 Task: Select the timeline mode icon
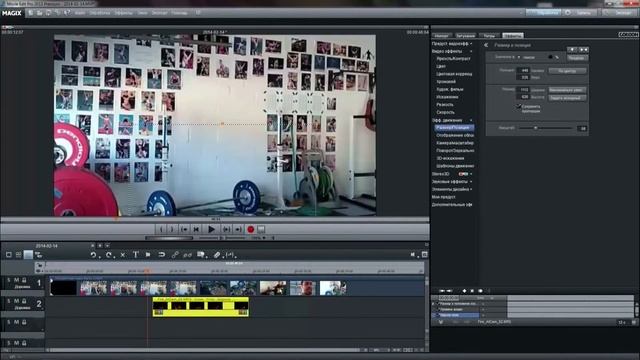(x=28, y=255)
